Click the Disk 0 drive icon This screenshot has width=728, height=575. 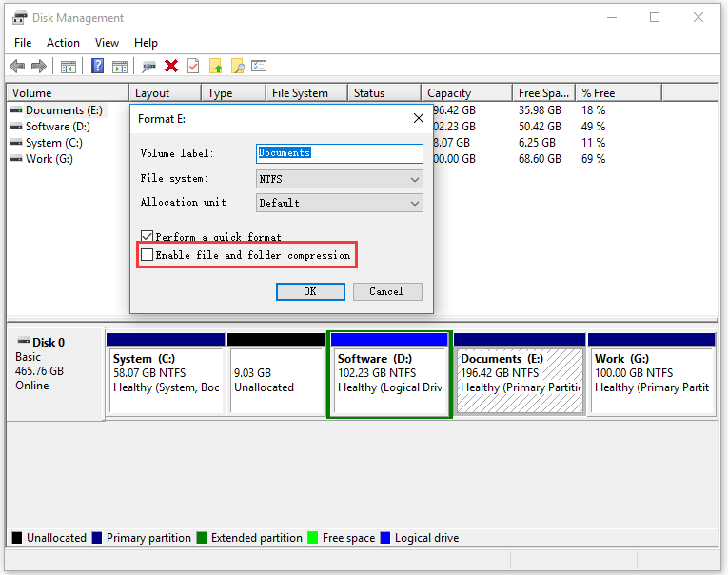(x=23, y=342)
